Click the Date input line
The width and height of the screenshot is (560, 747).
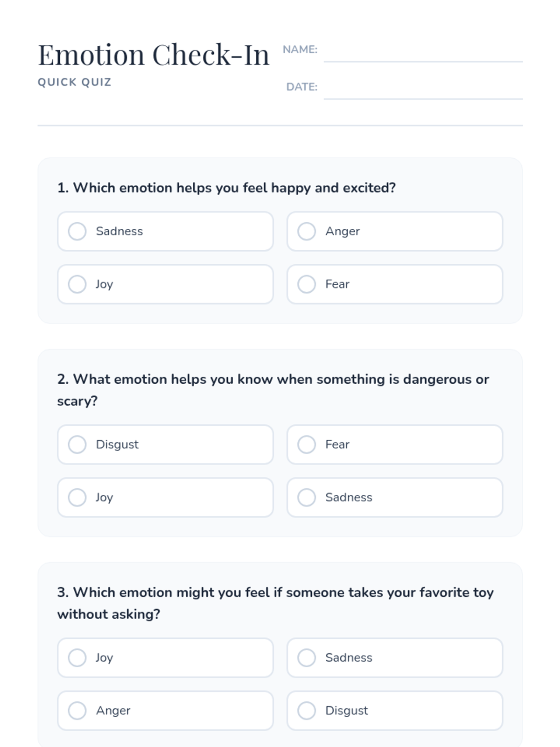point(423,90)
